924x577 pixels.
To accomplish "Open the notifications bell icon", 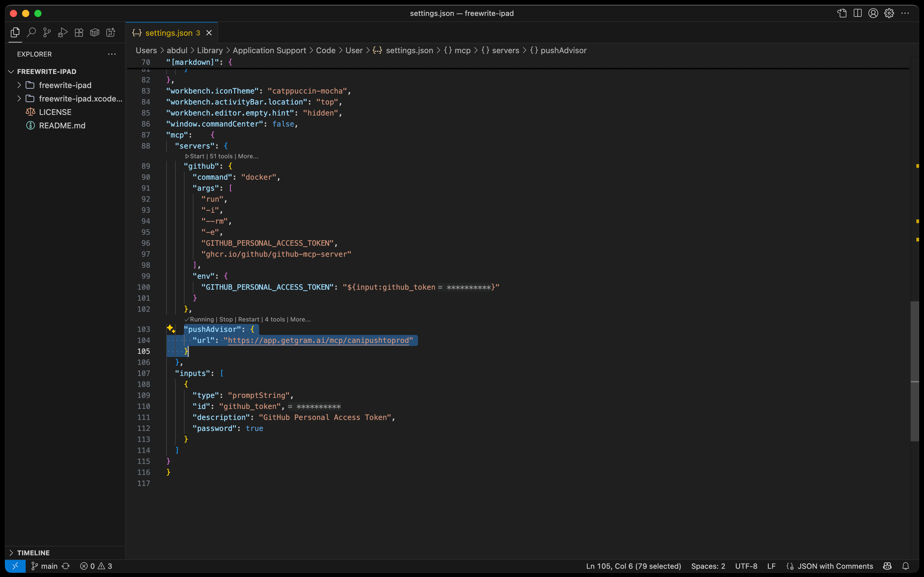I will click(906, 566).
